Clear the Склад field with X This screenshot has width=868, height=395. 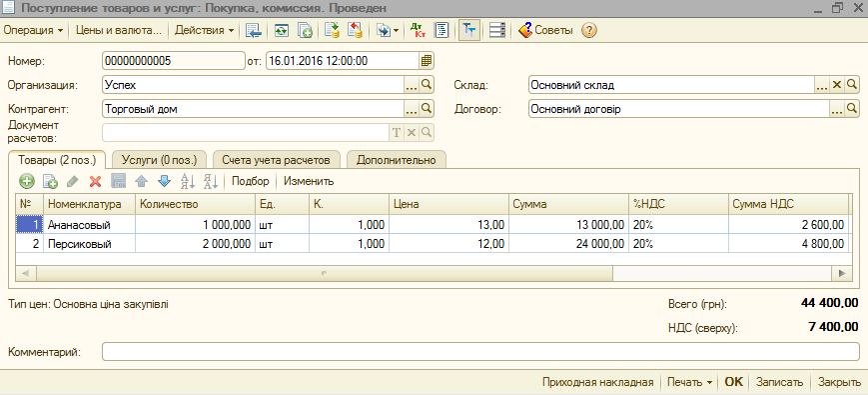tap(837, 85)
